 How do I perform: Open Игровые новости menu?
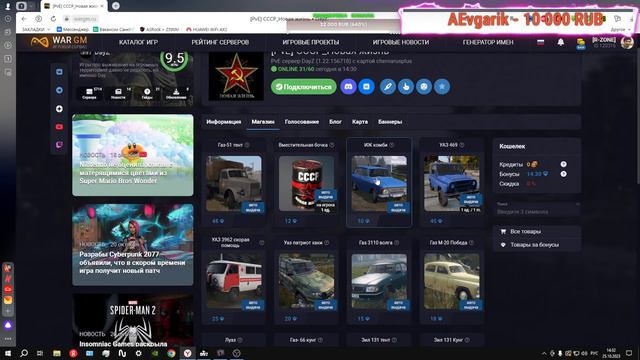tap(400, 42)
